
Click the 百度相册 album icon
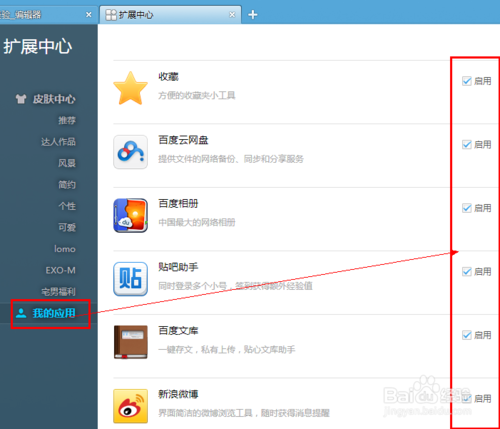(130, 215)
